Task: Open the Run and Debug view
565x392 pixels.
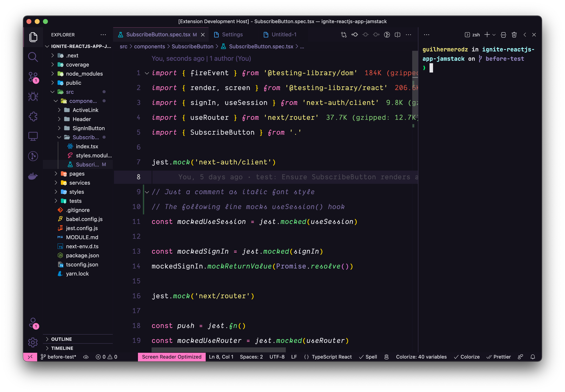Action: 33,96
